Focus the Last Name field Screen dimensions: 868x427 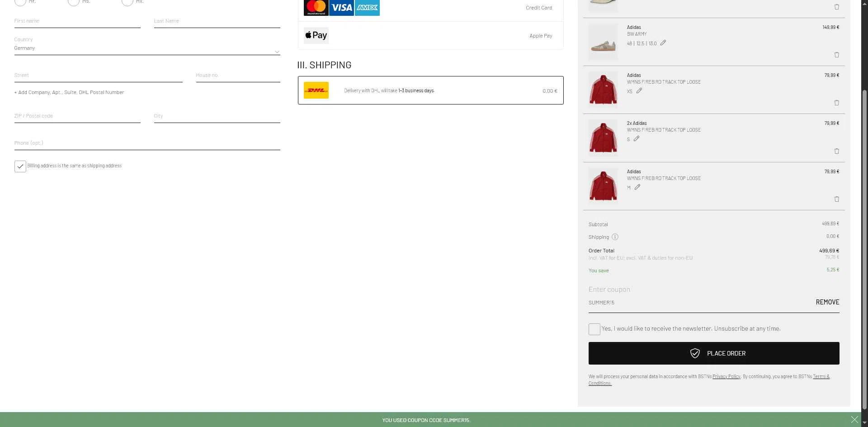(x=217, y=21)
